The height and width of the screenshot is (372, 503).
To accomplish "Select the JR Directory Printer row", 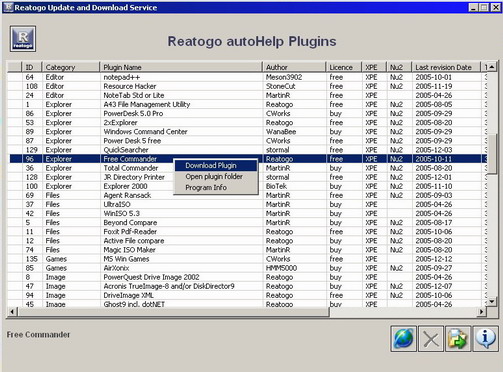I will 247,177.
